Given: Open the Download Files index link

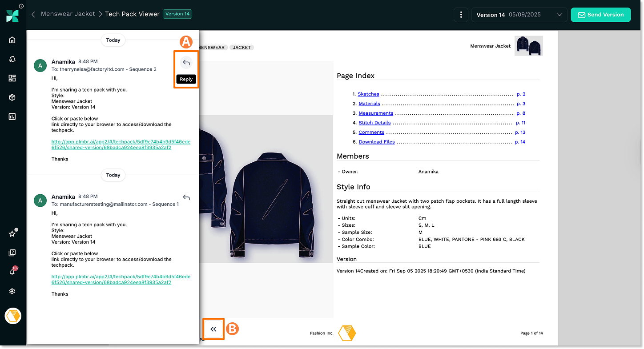Looking at the screenshot, I should [x=377, y=142].
